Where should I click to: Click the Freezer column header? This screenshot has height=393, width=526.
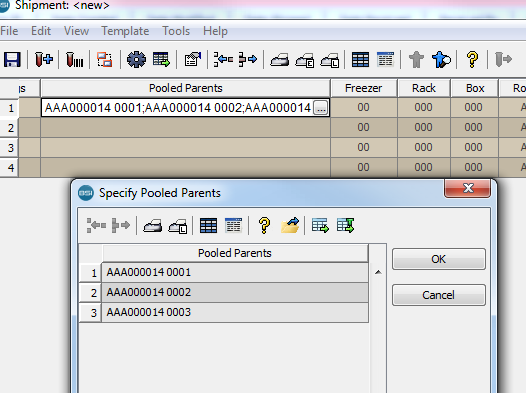(364, 88)
